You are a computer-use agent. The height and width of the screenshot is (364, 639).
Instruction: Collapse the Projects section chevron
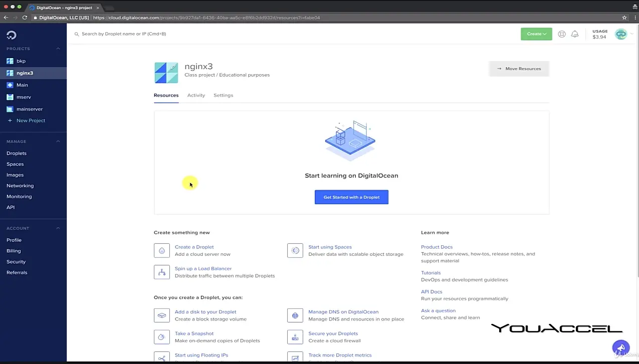58,49
